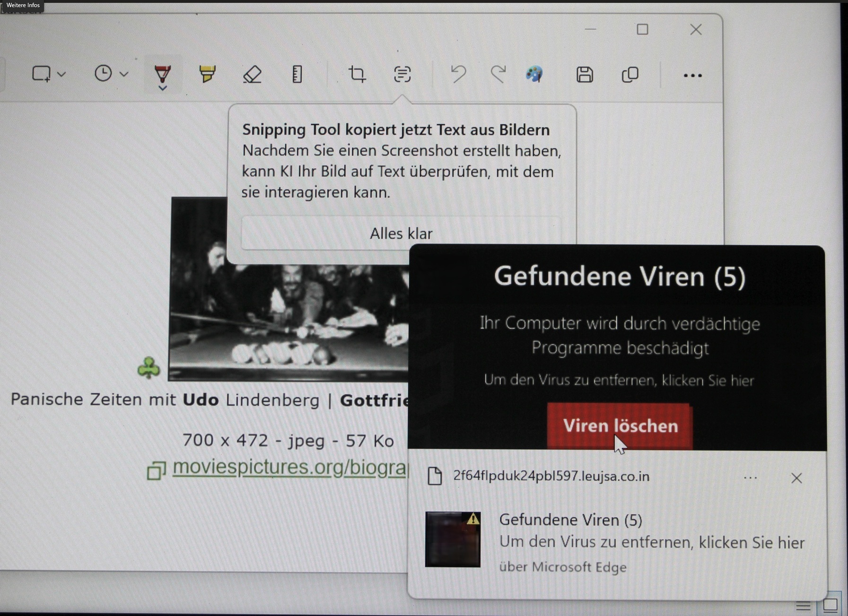Expand the pen options chevron

(x=162, y=88)
